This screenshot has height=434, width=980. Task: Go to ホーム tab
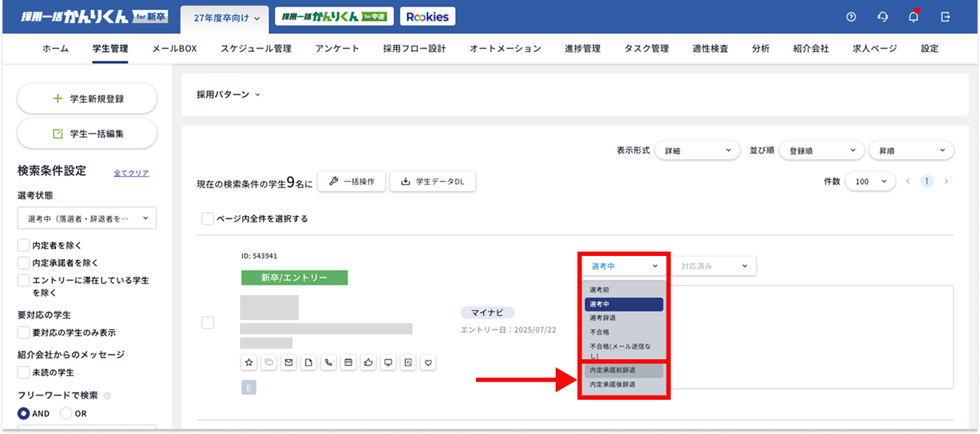[55, 49]
